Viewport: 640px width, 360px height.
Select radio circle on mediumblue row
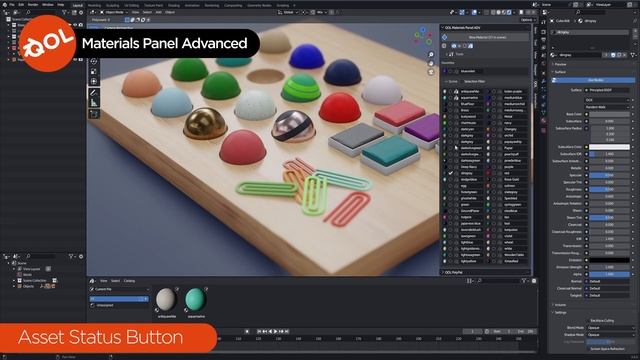click(494, 98)
